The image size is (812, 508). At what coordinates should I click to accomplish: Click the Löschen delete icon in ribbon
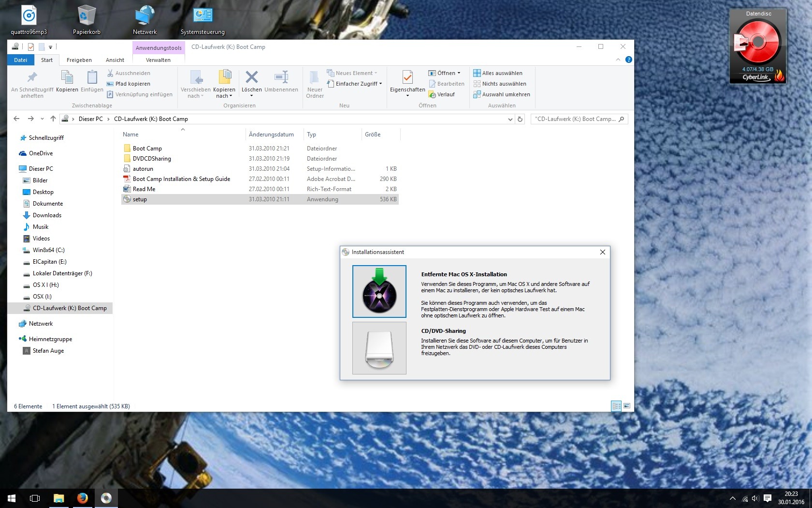(251, 78)
